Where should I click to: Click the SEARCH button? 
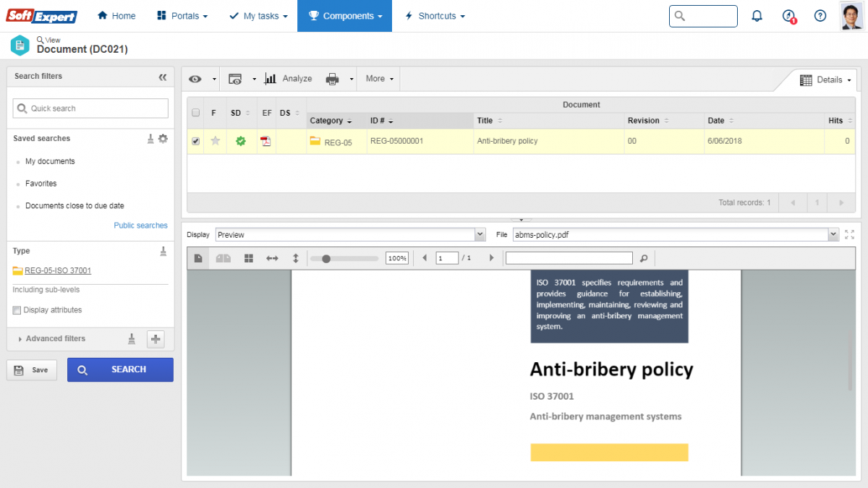[x=120, y=369]
